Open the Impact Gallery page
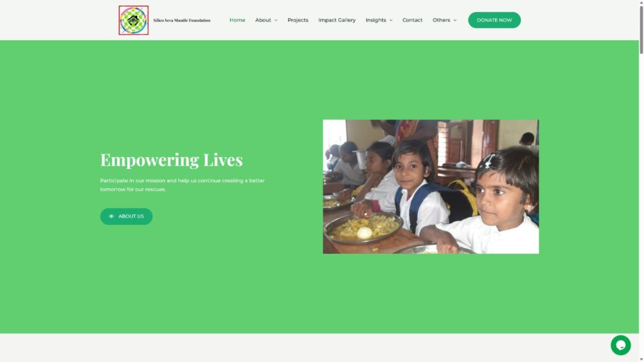Viewport: 644px width, 362px height. point(337,20)
